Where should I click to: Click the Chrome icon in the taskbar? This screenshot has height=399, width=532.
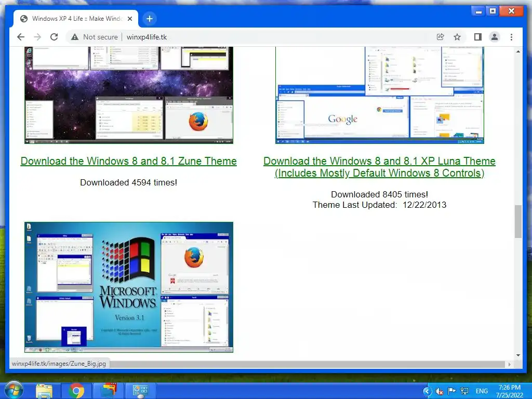(x=76, y=391)
